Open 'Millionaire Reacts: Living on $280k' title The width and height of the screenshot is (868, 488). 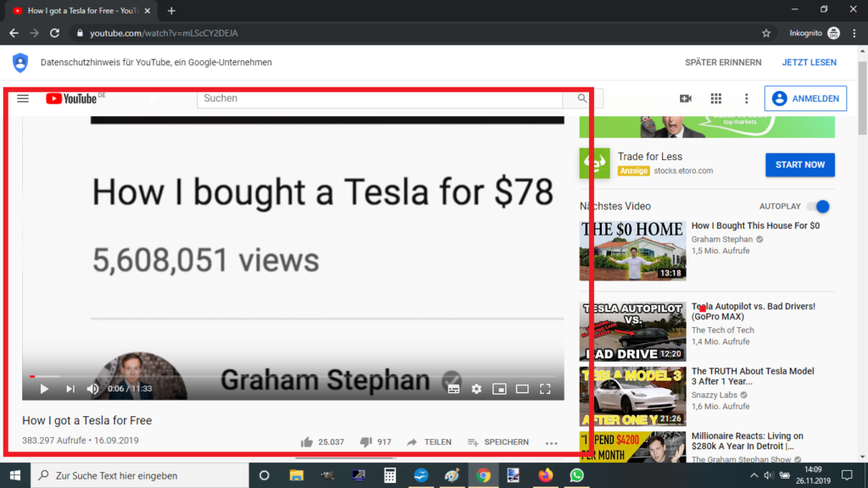[748, 441]
